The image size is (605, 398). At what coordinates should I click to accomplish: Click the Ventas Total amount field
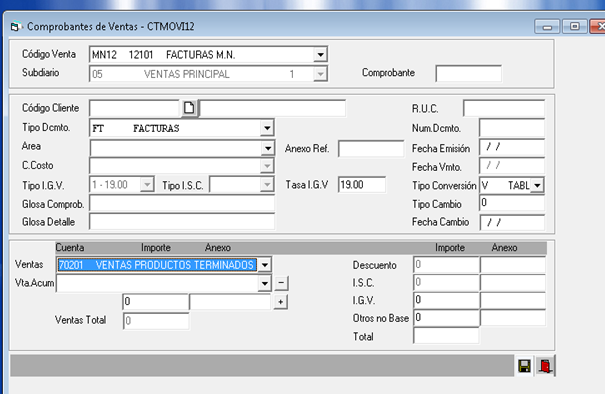pos(156,321)
